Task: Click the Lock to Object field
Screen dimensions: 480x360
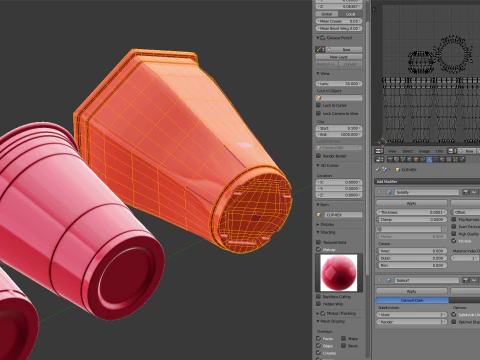Action: (x=339, y=98)
